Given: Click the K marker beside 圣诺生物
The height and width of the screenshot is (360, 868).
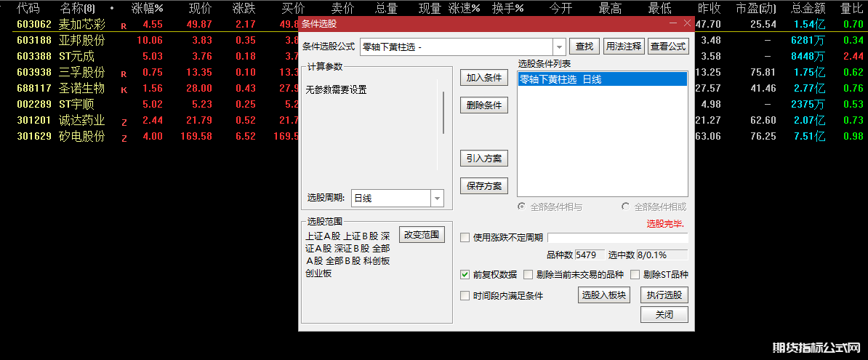Looking at the screenshot, I should tap(124, 89).
